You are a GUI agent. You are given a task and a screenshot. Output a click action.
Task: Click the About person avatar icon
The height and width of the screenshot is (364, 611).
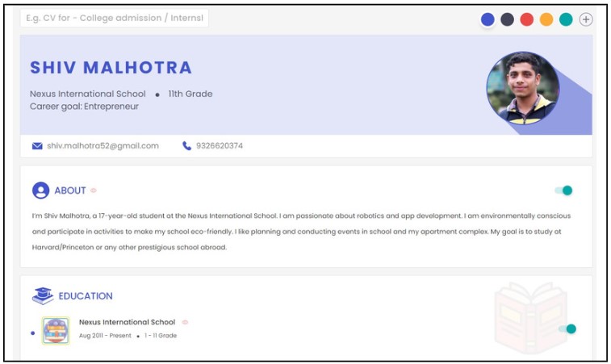[x=40, y=190]
